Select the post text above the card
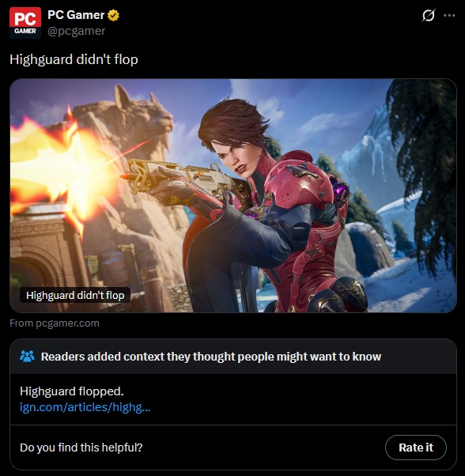This screenshot has height=476, width=465. pos(74,59)
